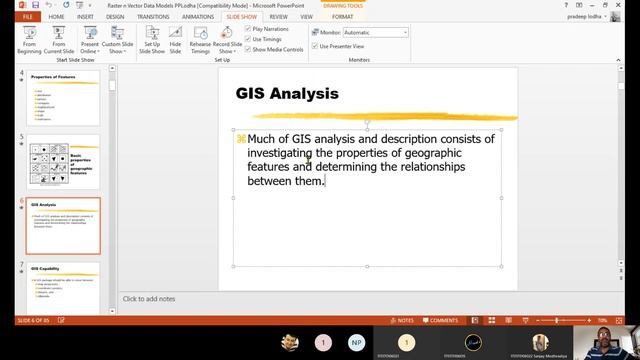Customize Quick Access Toolbar dropdown arrow

90,6
